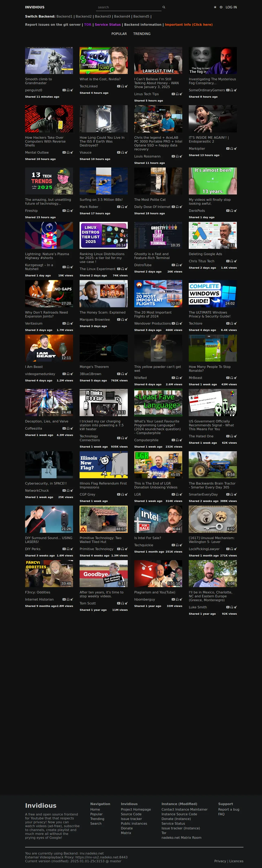This screenshot has width=262, height=868.
Task: Open Project Homepage in the footer
Action: (x=136, y=809)
